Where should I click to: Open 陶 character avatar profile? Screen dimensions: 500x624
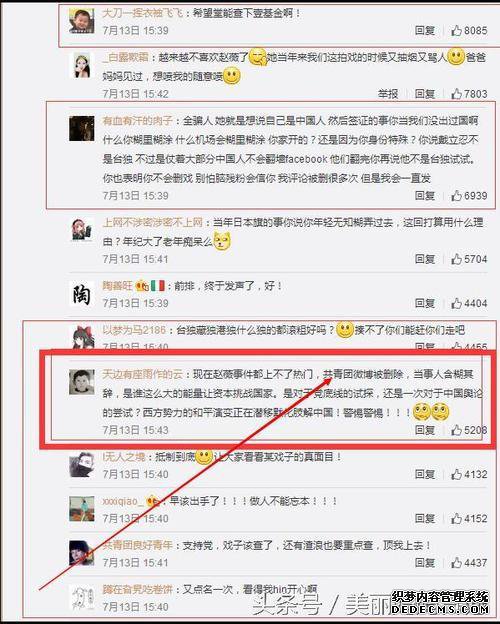click(x=82, y=293)
